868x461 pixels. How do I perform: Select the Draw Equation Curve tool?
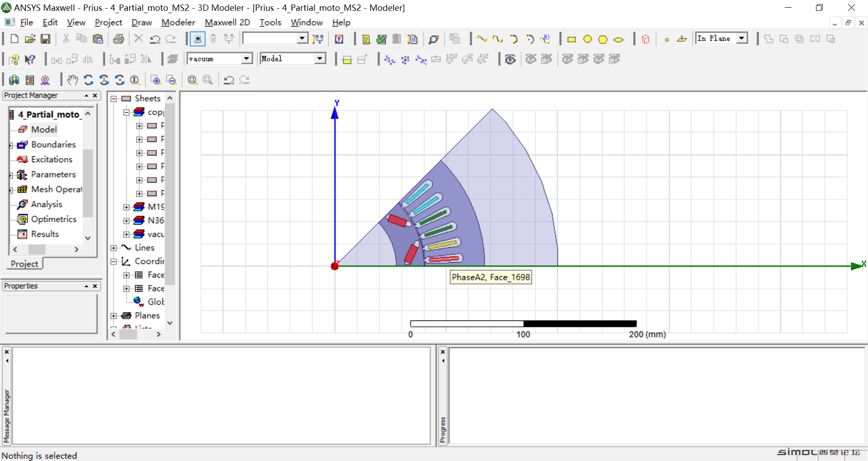[x=546, y=39]
